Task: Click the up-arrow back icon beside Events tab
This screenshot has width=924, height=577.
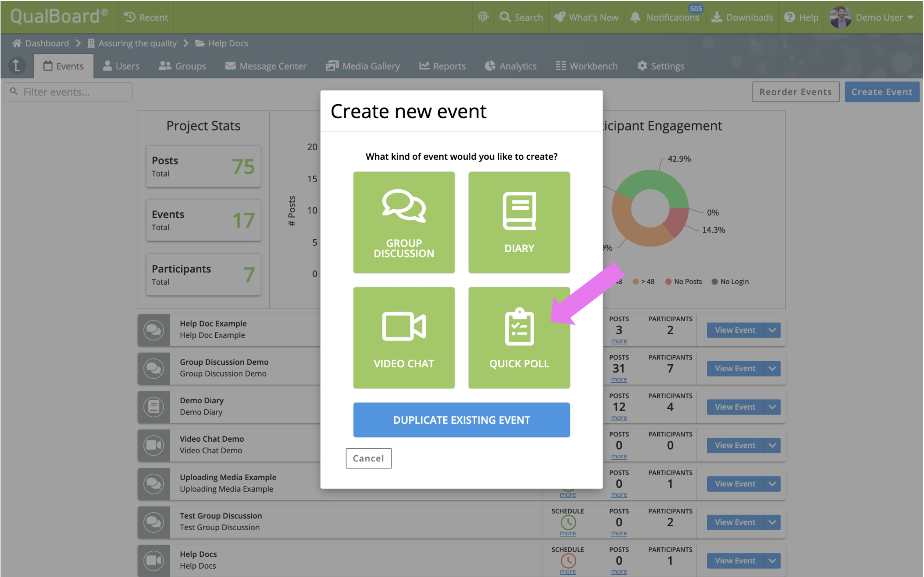Action: [x=17, y=66]
